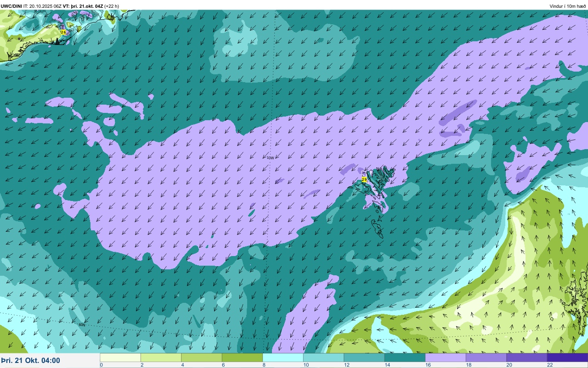This screenshot has height=368, width=588.
Task: Click the yellow wind maximum marker 29
Action: click(364, 179)
